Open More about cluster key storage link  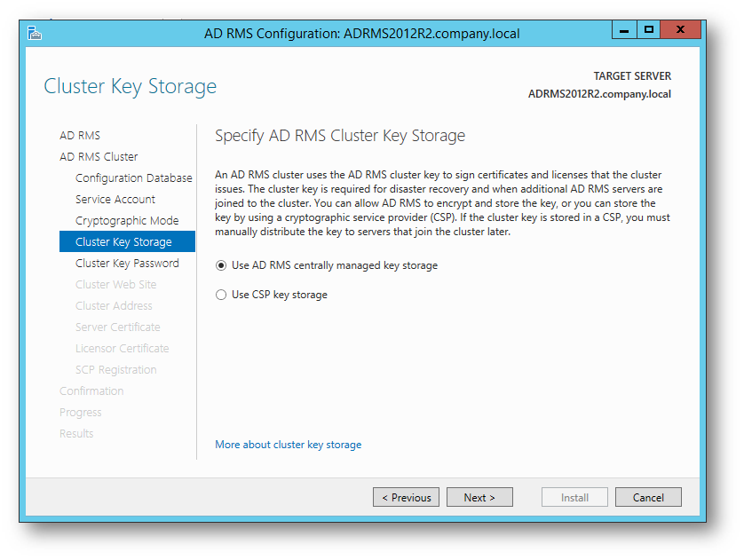coord(288,445)
